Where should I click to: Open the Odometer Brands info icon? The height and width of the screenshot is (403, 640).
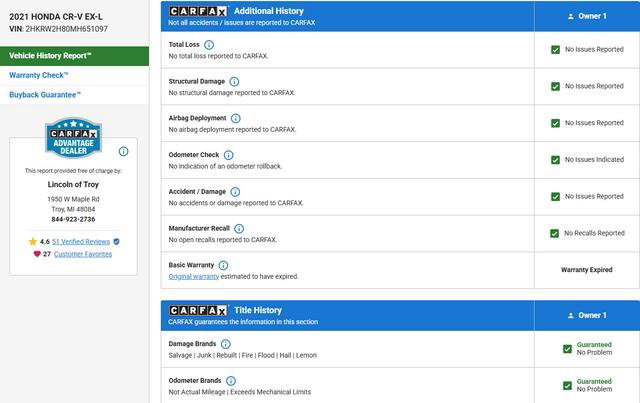tap(231, 381)
